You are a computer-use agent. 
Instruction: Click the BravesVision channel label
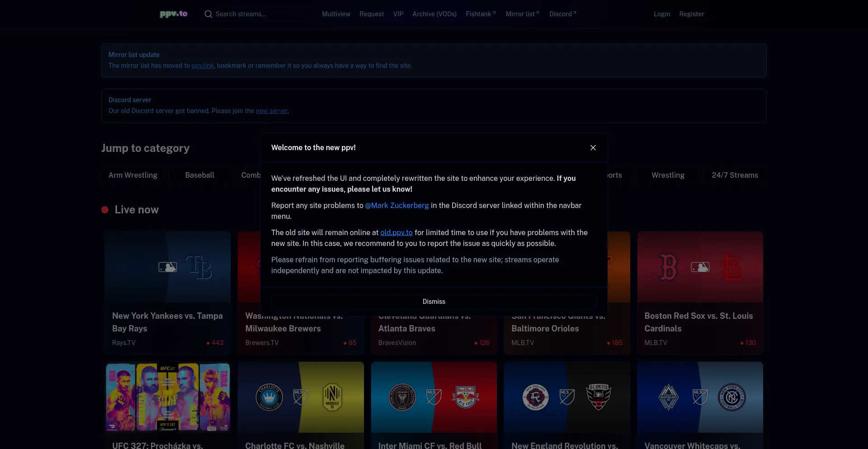[397, 343]
